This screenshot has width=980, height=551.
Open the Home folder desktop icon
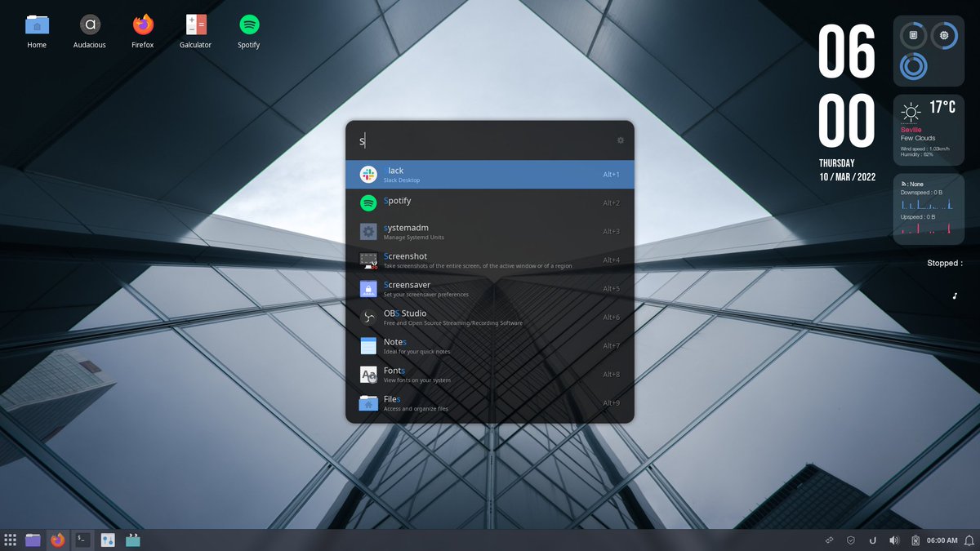(37, 31)
